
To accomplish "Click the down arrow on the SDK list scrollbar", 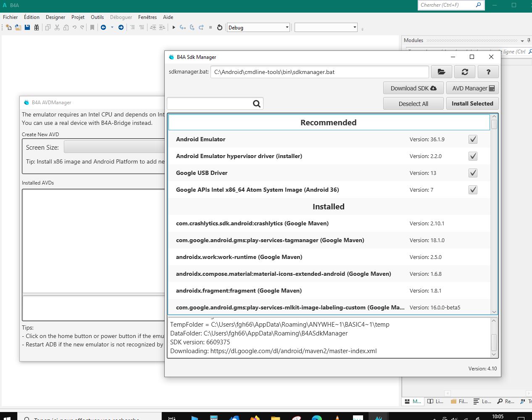I will coord(494,312).
